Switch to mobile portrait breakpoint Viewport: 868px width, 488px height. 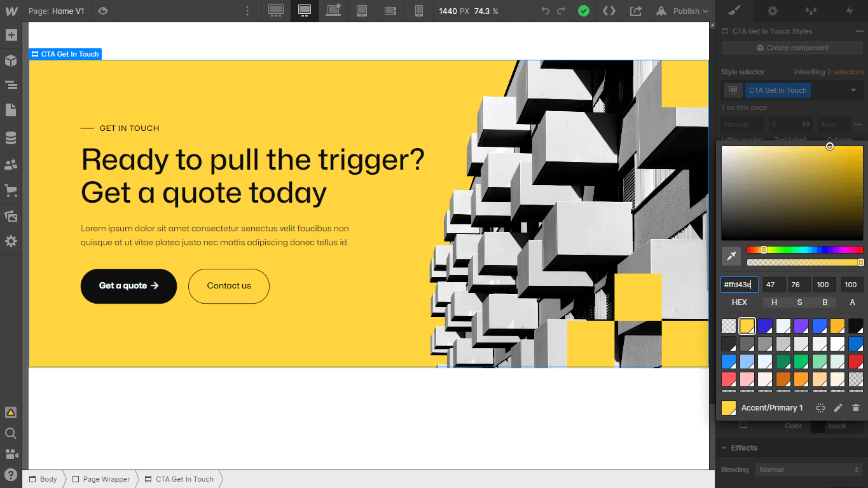(x=419, y=11)
